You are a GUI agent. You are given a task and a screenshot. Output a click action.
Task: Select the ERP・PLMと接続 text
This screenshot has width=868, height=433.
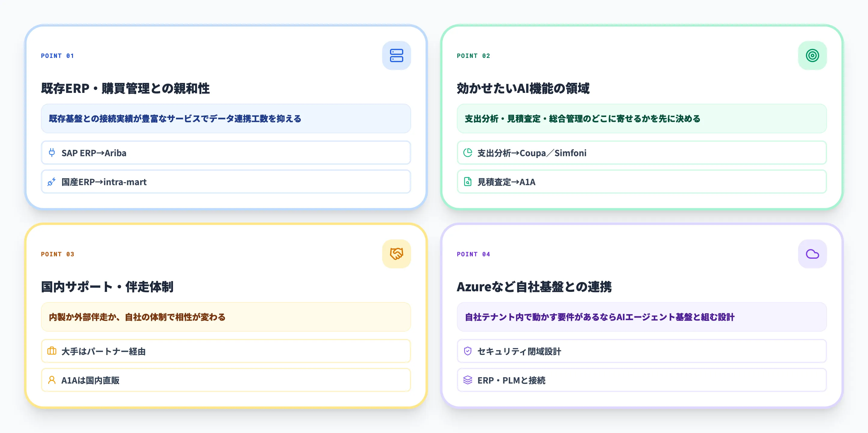(511, 381)
